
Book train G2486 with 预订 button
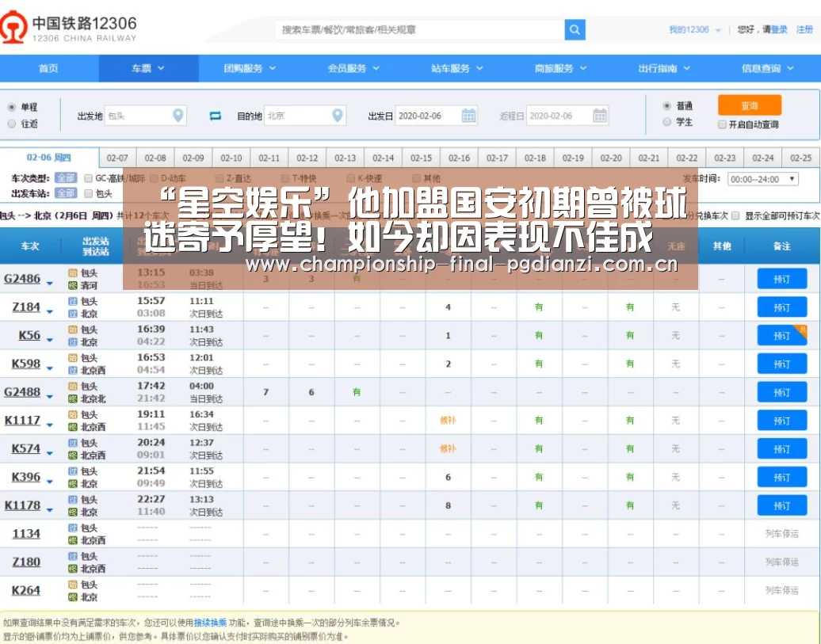coord(781,279)
